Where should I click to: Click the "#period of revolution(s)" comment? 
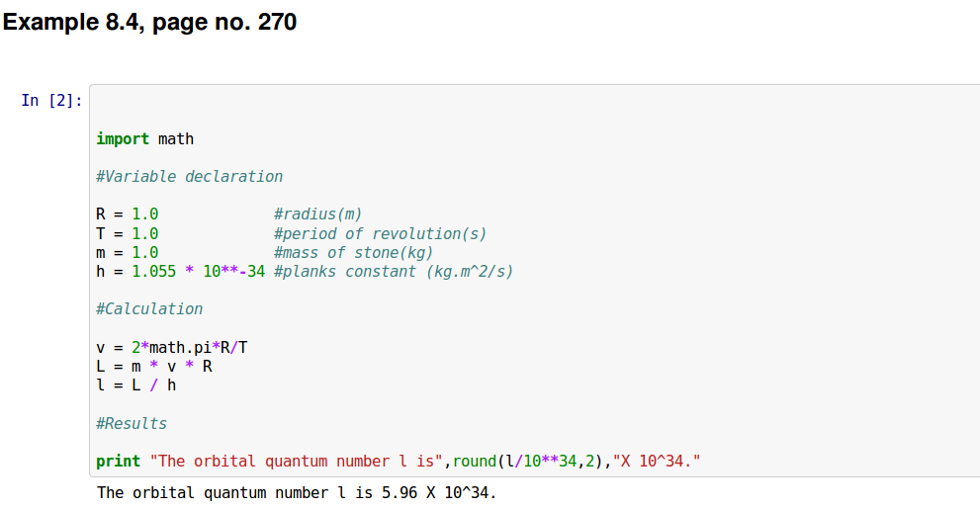point(380,233)
